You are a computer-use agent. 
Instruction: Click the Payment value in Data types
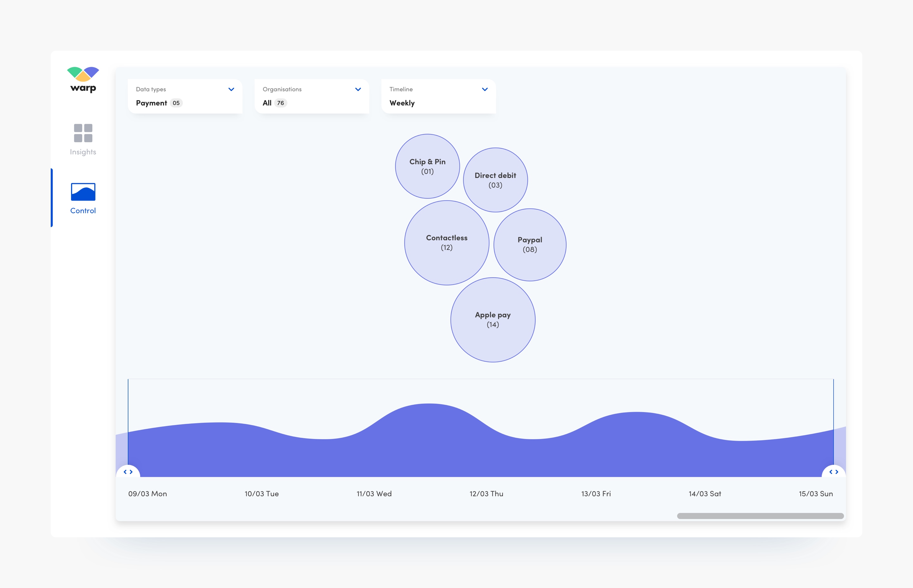point(151,103)
